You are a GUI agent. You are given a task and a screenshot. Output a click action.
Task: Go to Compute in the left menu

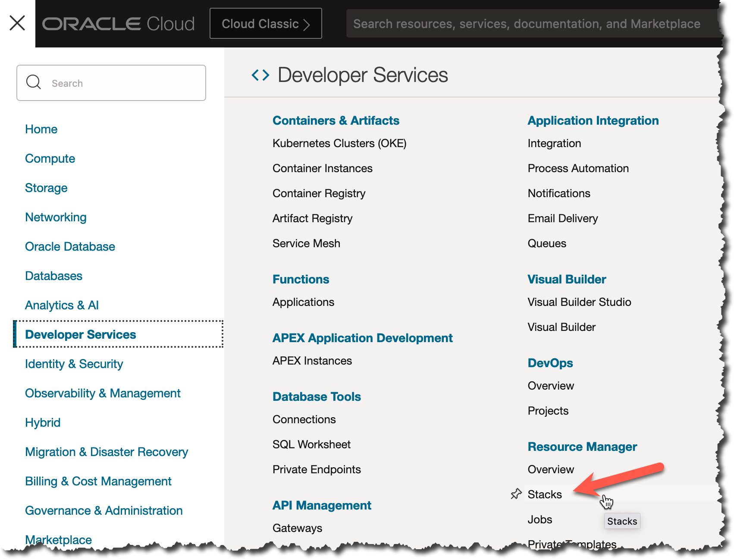50,158
